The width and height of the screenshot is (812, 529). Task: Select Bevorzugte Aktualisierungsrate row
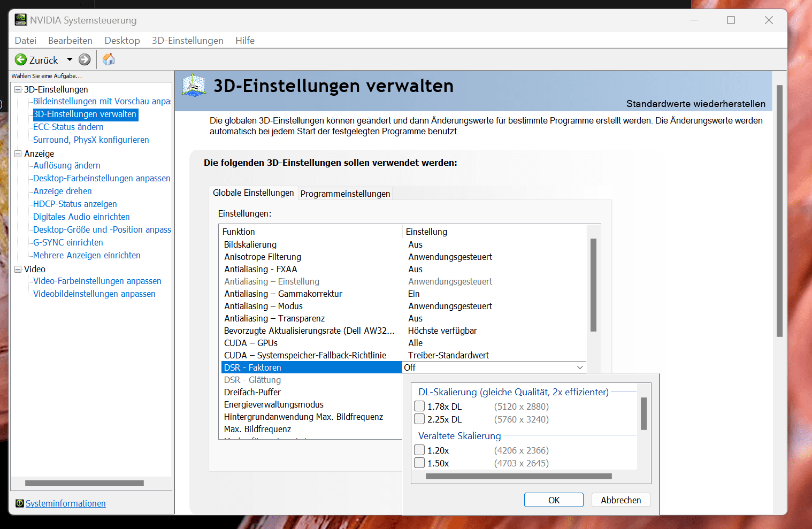click(404, 331)
